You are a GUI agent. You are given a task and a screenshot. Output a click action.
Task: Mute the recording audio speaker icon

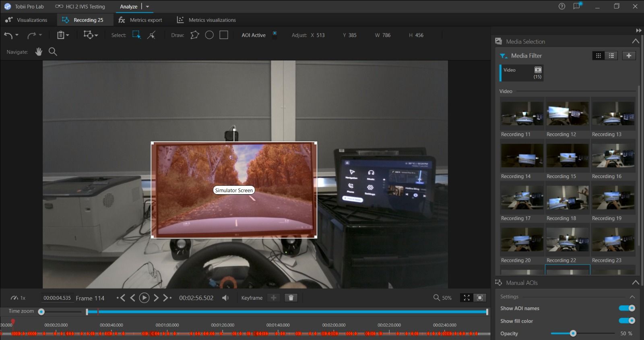(225, 298)
